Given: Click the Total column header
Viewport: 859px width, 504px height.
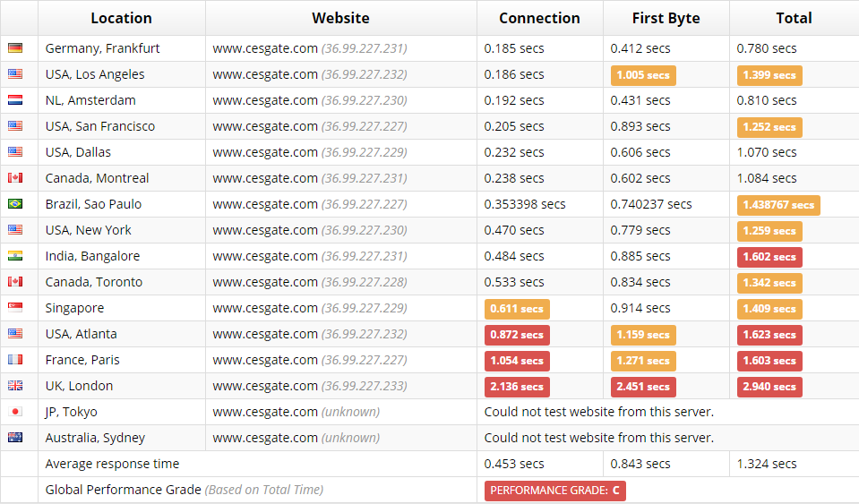Looking at the screenshot, I should pyautogui.click(x=794, y=18).
